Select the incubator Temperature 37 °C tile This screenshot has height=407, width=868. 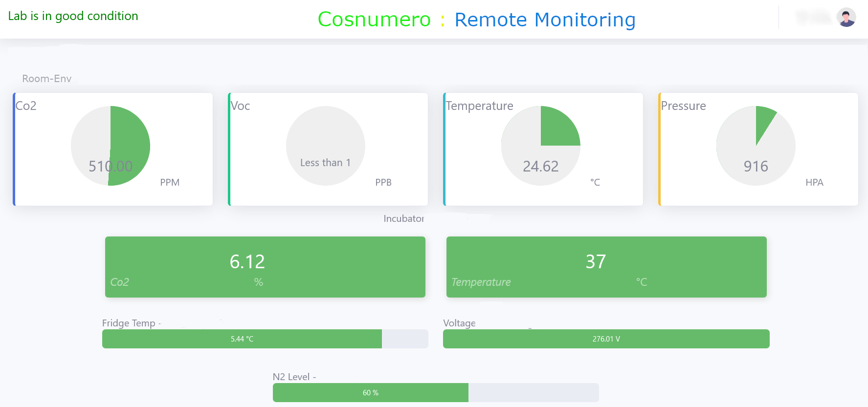click(606, 267)
